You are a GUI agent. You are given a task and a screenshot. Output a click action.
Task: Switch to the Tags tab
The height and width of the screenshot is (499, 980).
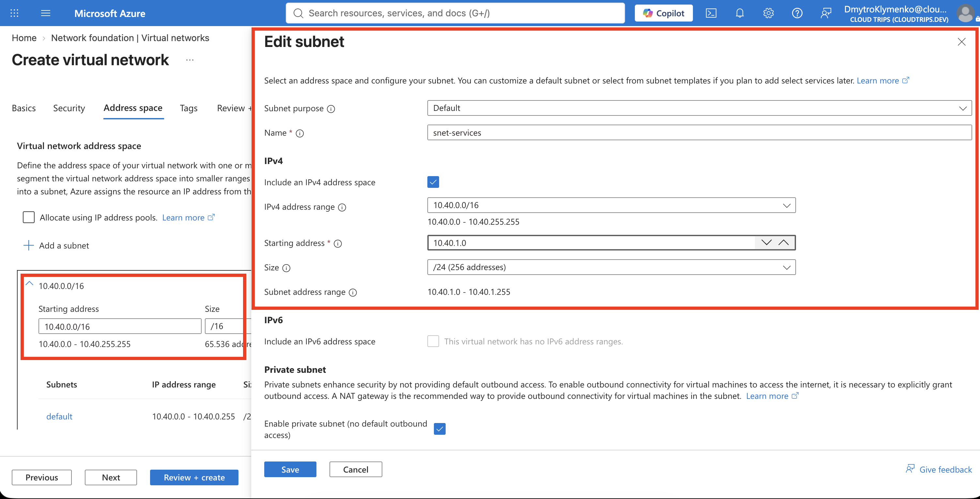click(188, 108)
